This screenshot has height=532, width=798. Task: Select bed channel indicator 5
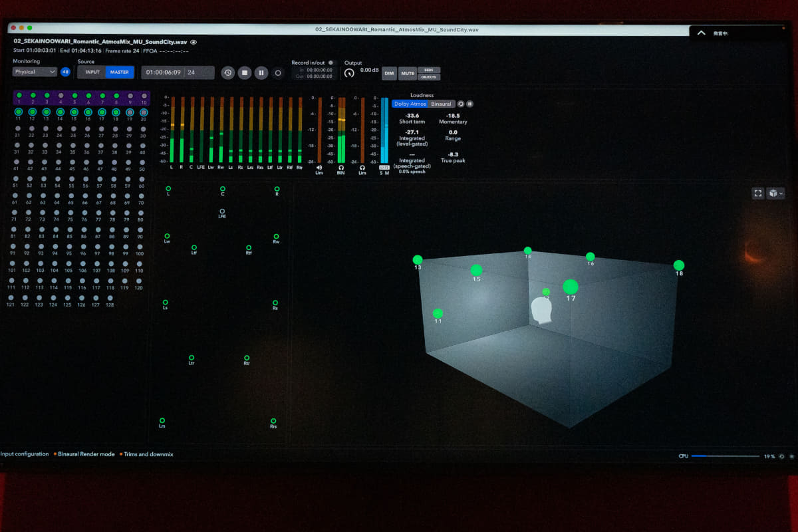[x=74, y=96]
